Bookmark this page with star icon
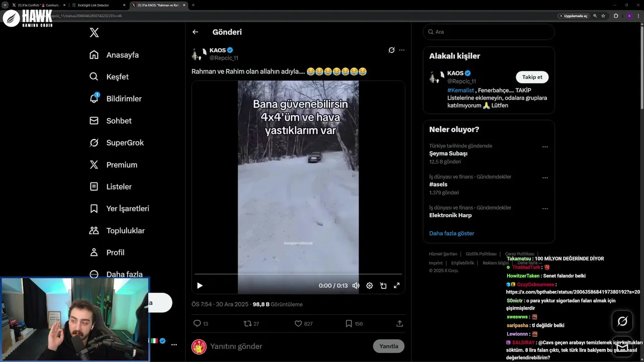Viewport: 644px width, 362px height. (604, 16)
